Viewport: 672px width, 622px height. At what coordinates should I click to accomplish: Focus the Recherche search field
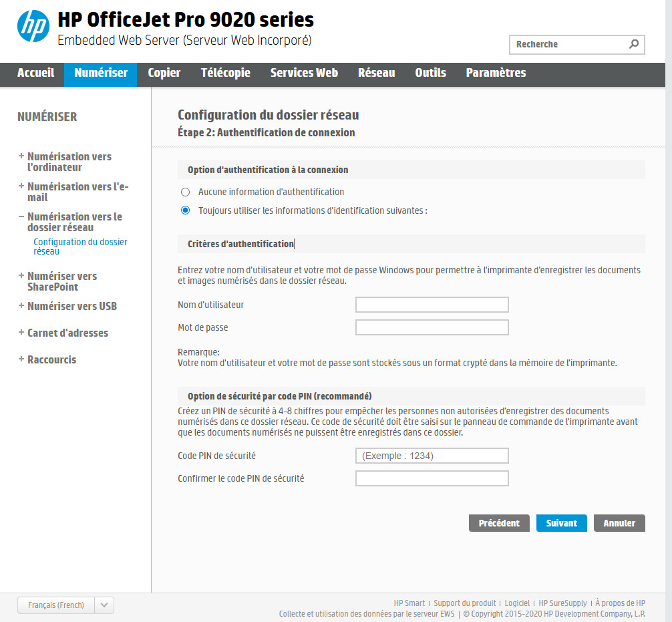tap(576, 45)
